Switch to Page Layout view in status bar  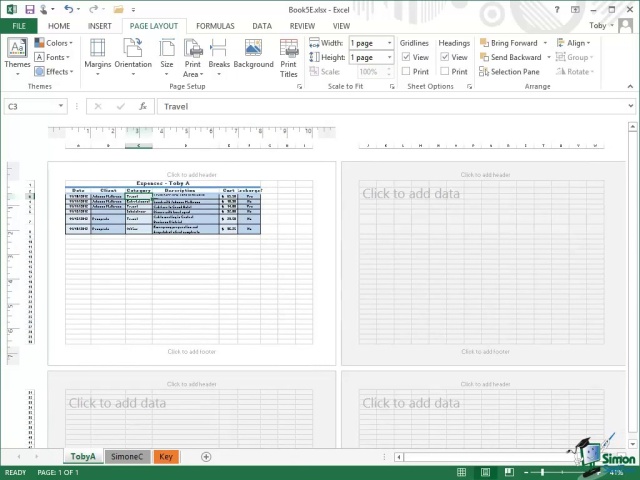pos(485,472)
